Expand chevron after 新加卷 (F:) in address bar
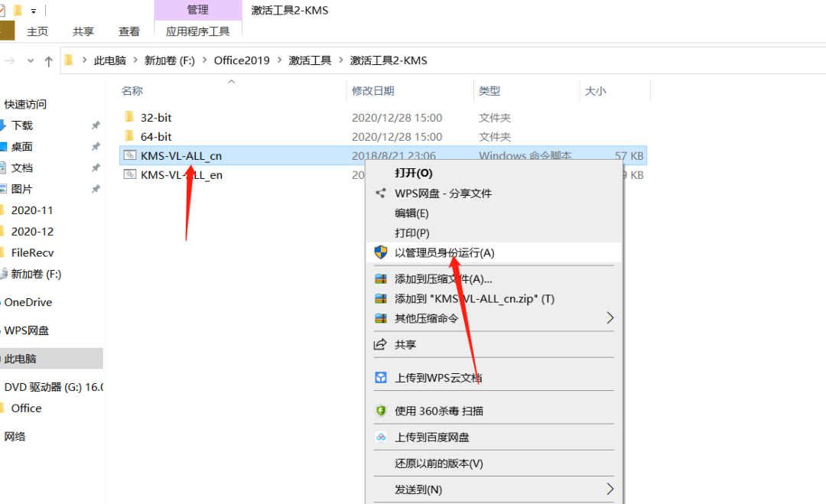Screen dimensions: 826x504 204,60
